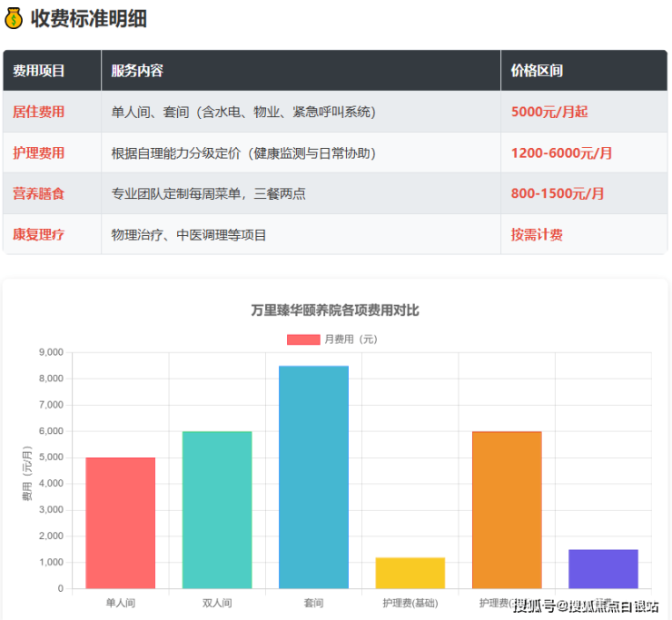The height and width of the screenshot is (620, 672).
Task: Select the teal 双人间 bar
Action: [217, 510]
